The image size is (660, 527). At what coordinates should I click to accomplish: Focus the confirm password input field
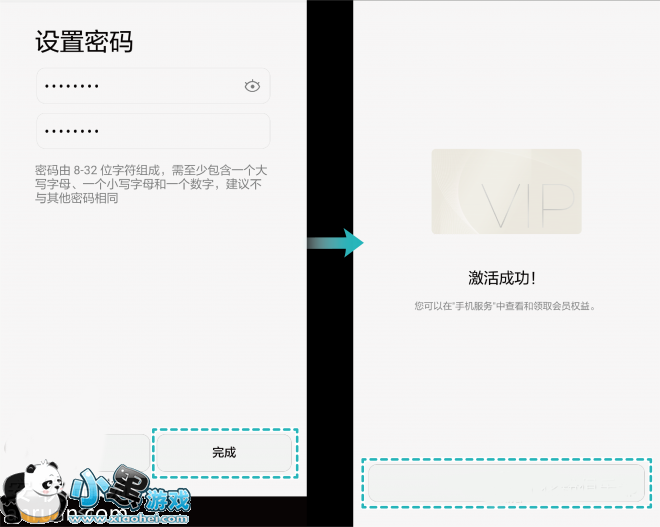[x=153, y=131]
